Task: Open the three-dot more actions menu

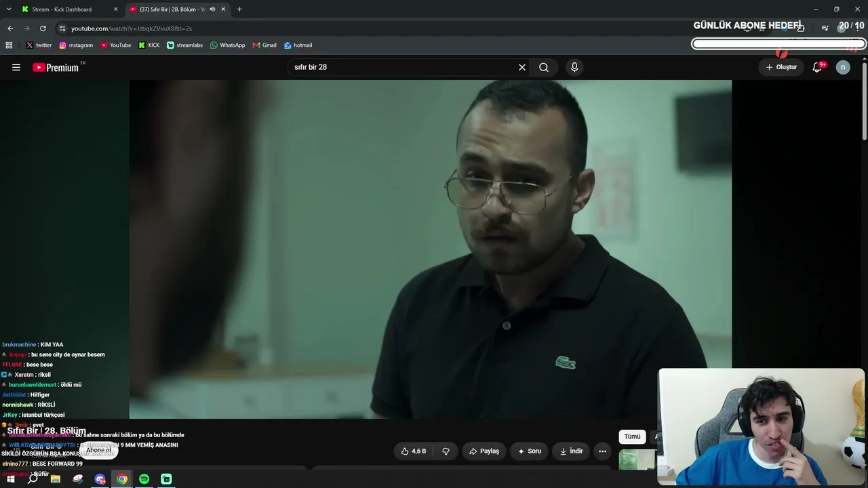Action: coord(602,451)
